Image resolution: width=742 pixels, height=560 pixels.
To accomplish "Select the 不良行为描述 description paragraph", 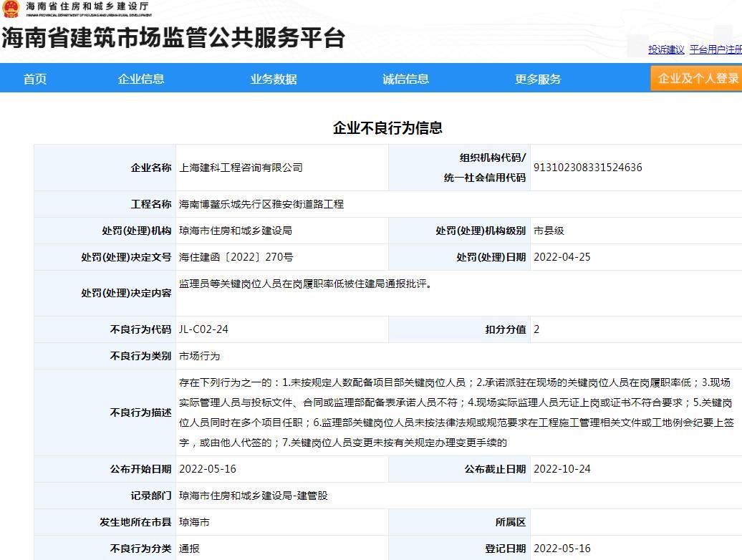I will coord(457,412).
